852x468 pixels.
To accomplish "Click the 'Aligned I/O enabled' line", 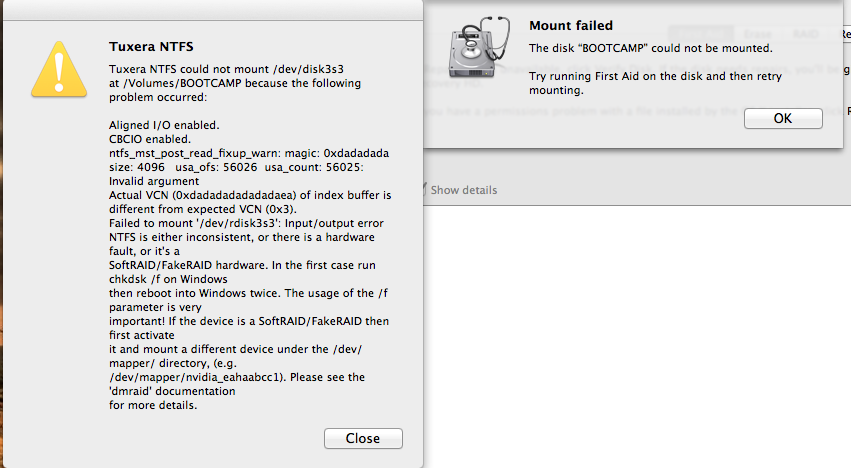I will pos(164,125).
